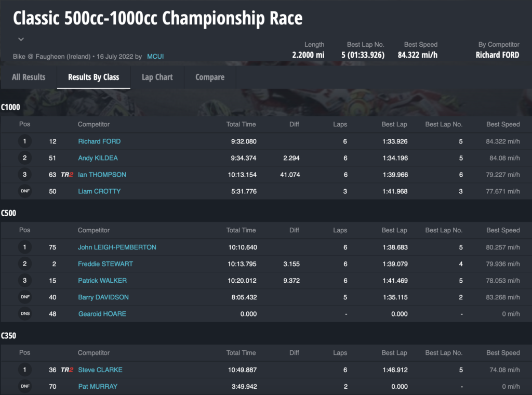Click the header Best Lap No. value 5 (01:33.926)

(363, 55)
